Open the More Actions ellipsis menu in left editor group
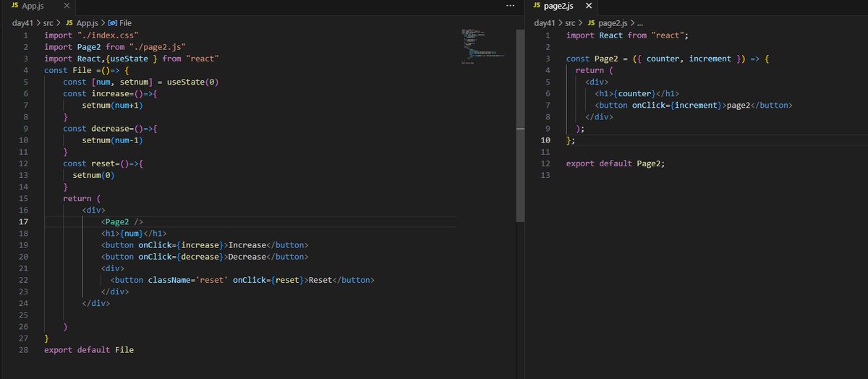Screen dimensions: 868x379 point(512,6)
